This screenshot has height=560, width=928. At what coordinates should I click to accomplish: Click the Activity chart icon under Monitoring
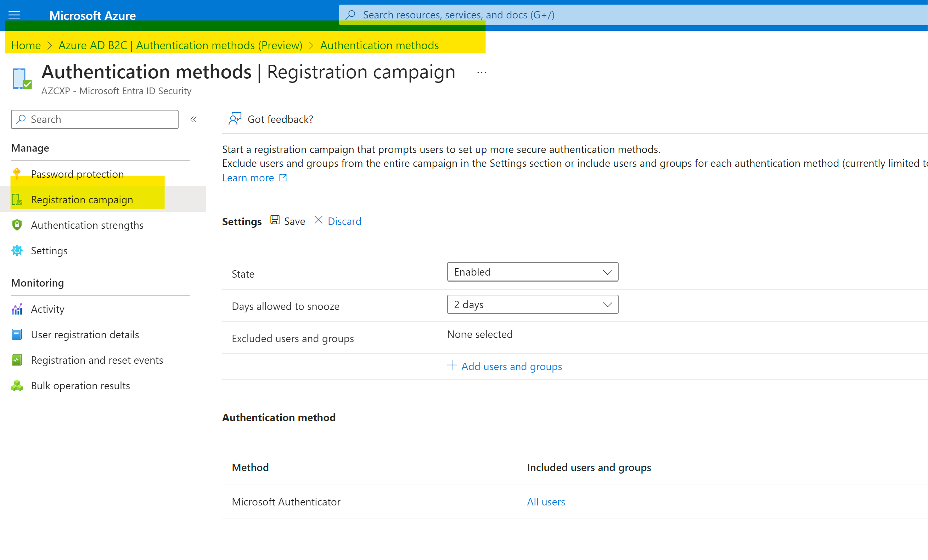click(17, 309)
